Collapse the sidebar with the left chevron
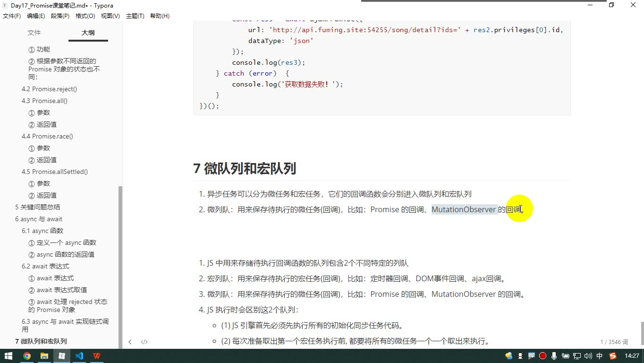The width and height of the screenshot is (644, 363). (x=130, y=342)
